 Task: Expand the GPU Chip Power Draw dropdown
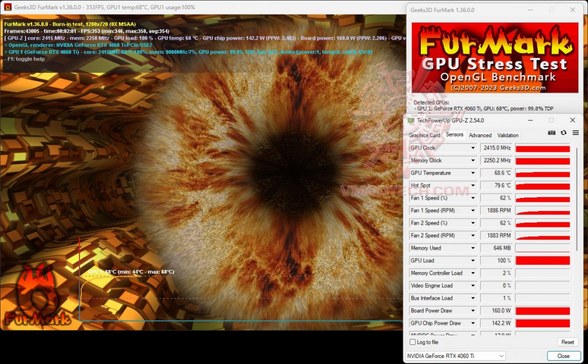473,323
